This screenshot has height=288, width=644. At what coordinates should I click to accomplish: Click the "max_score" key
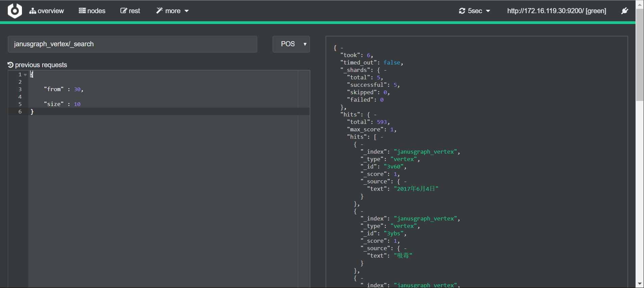click(367, 130)
